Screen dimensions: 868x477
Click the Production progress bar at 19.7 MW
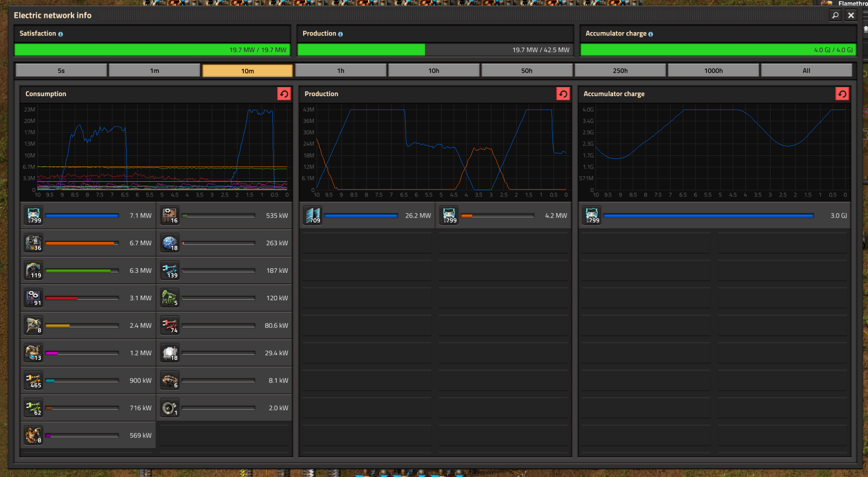point(435,50)
